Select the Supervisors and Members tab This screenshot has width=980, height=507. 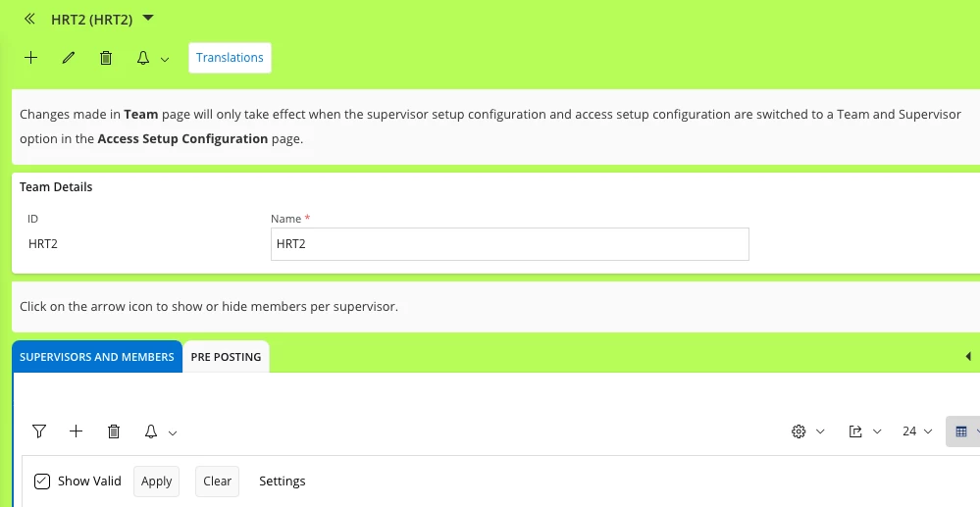coord(97,357)
